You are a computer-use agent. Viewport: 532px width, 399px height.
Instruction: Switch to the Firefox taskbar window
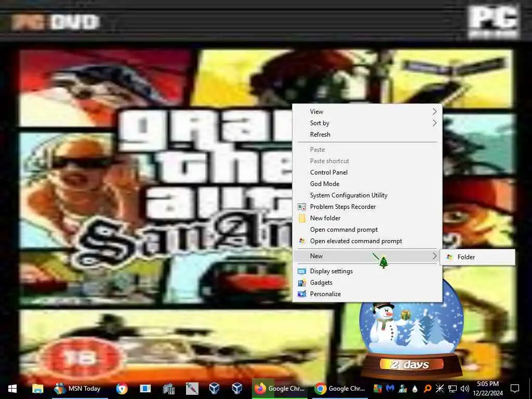(x=280, y=389)
